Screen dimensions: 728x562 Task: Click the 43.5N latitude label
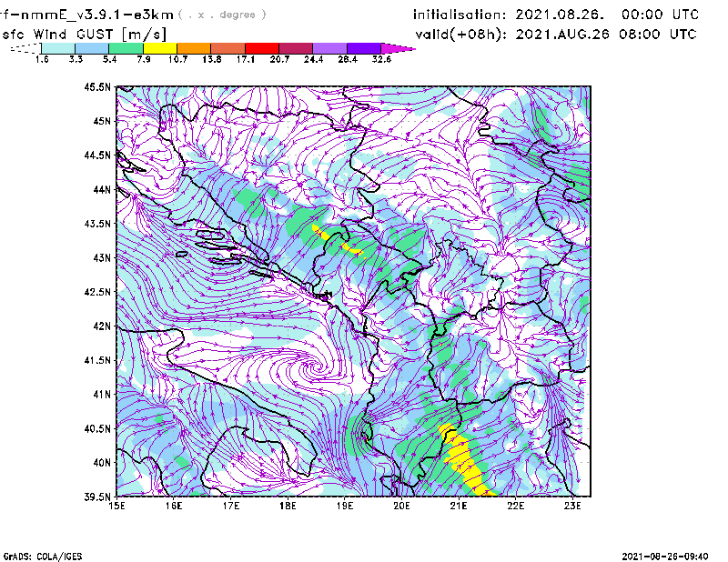click(97, 224)
